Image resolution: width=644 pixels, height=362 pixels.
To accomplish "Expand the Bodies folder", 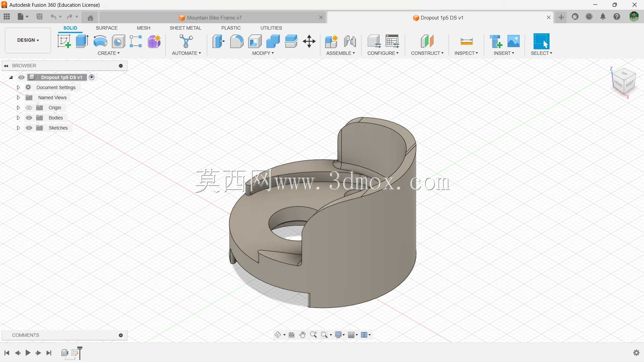I will pos(18,118).
